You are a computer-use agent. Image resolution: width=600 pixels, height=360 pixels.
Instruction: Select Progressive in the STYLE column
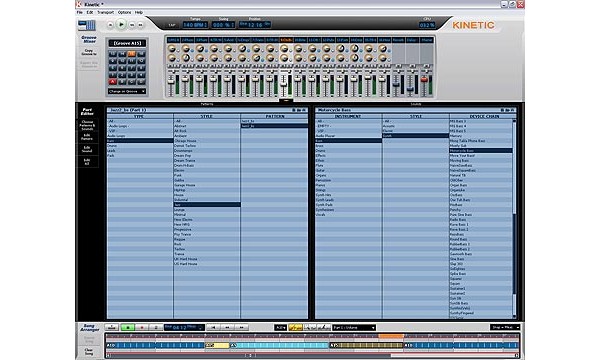point(207,230)
